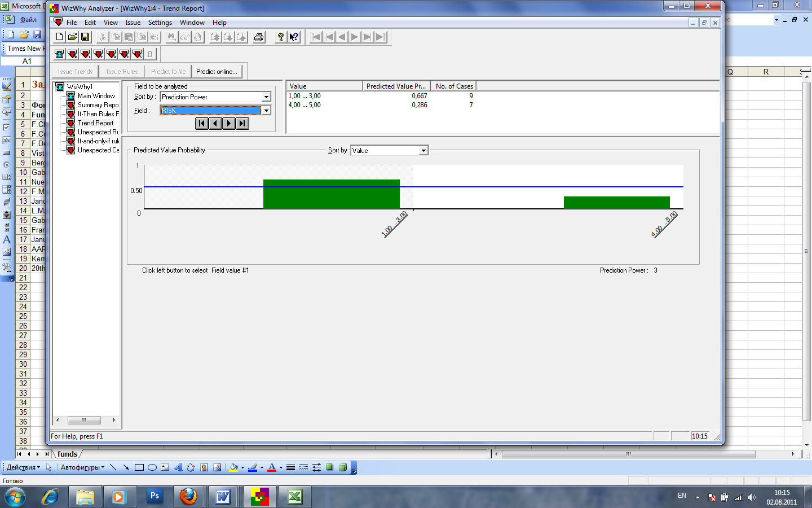Screen dimensions: 812x508
Task: Open the Действия dropdown in Excel drawing toolbar
Action: tap(23, 467)
